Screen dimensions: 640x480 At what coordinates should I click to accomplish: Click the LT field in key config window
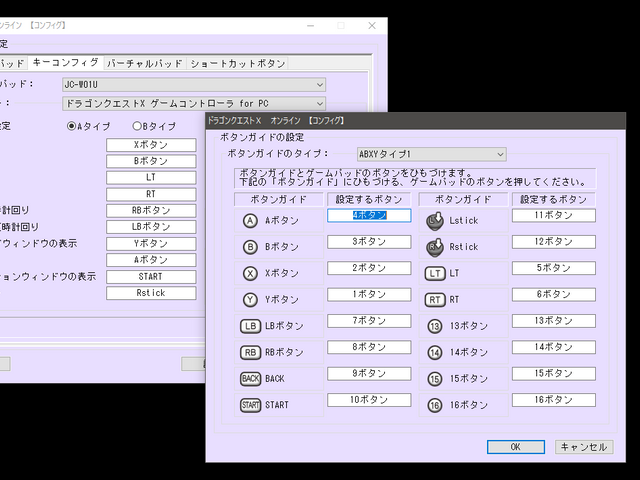pos(151,178)
